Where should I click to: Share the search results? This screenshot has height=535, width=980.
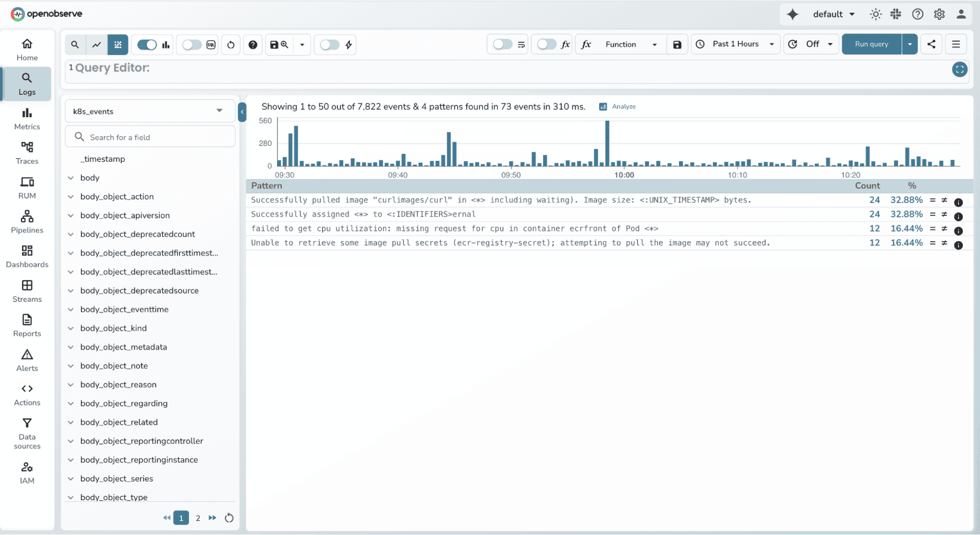(x=931, y=44)
